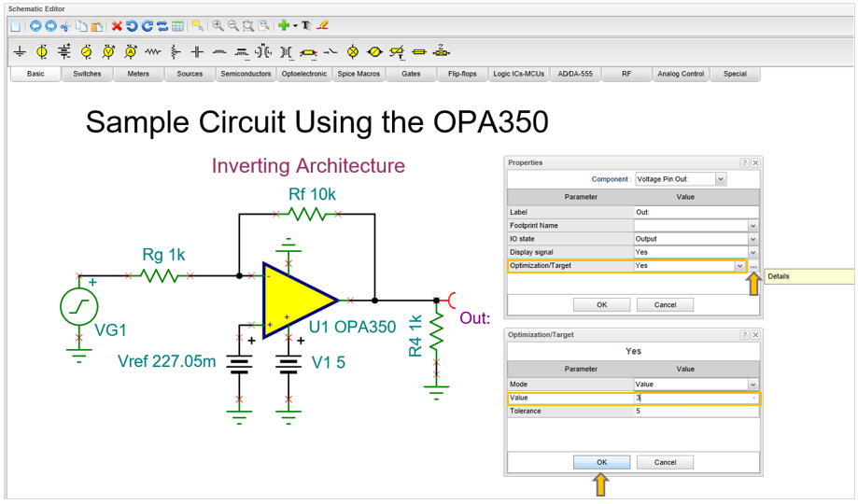Image resolution: width=858 pixels, height=504 pixels.
Task: Click the Zoom in magnifier icon
Action: (218, 26)
